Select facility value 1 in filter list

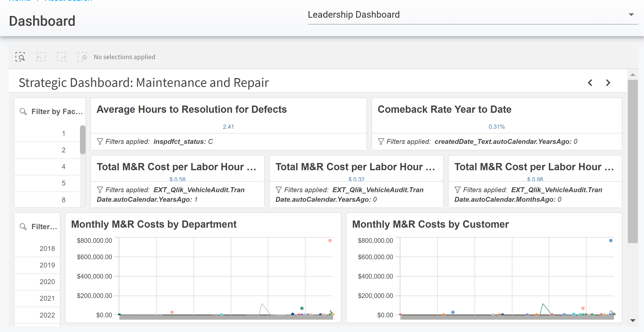click(63, 133)
